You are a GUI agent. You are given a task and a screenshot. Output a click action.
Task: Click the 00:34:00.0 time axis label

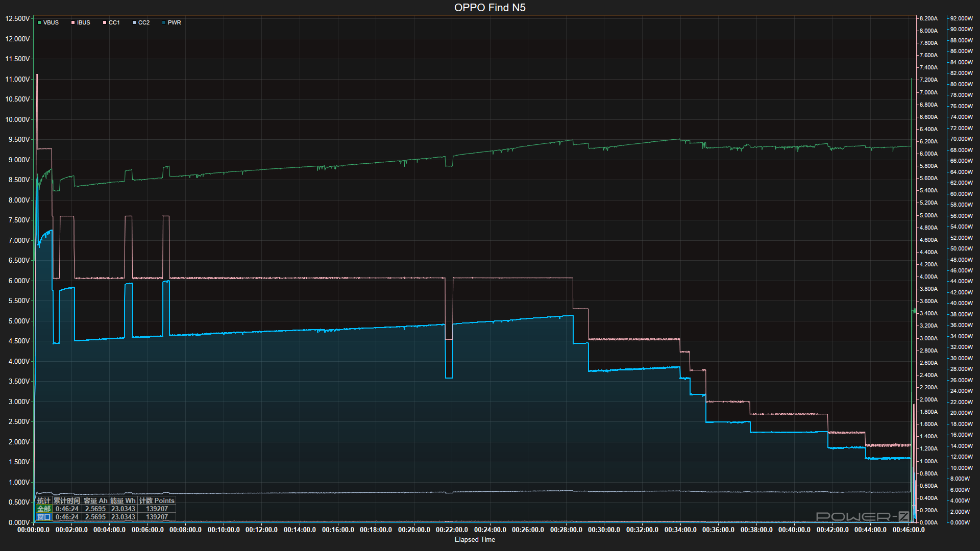click(680, 530)
